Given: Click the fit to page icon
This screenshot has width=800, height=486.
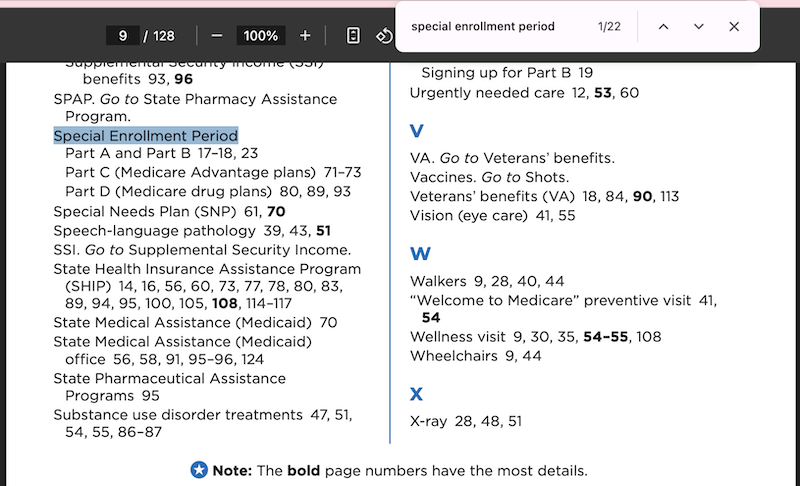Looking at the screenshot, I should point(353,36).
